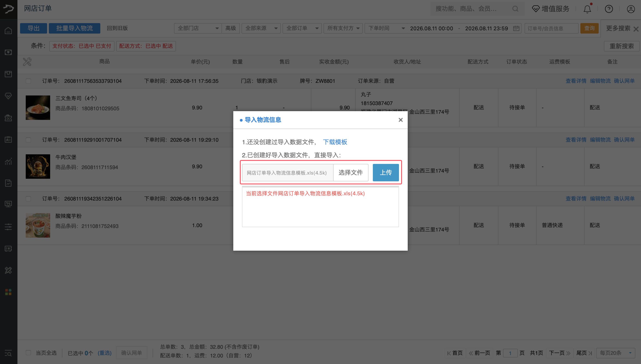Screen dimensions: 641x364
Task: Click the (重选) link in the footer
Action: [x=104, y=353]
